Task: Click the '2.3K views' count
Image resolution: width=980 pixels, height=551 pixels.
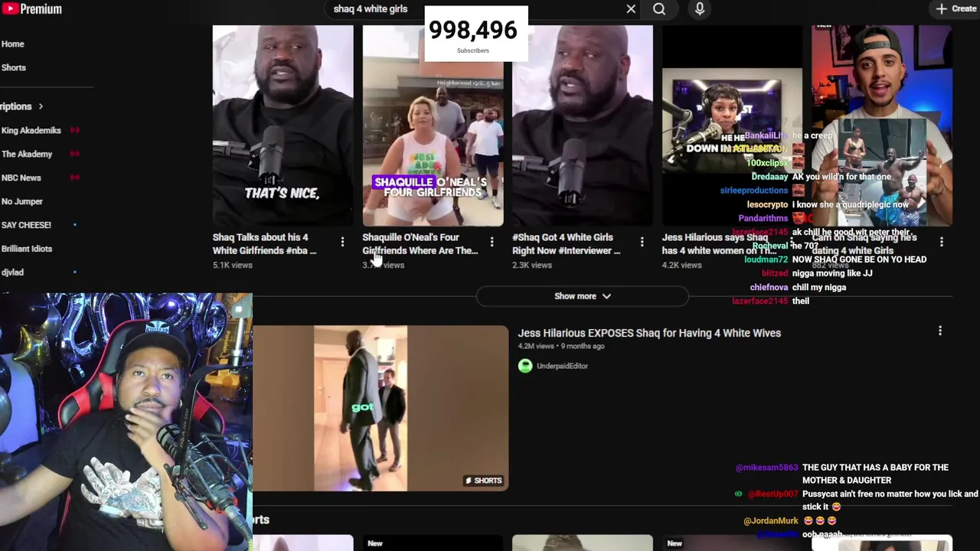Action: [x=531, y=266]
